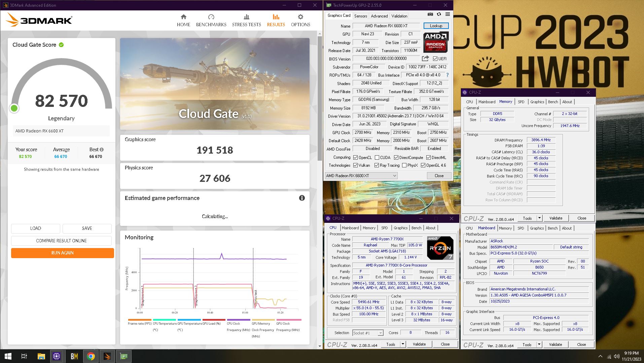Toggle the CUDA checkbox
The width and height of the screenshot is (644, 363).
tap(377, 157)
